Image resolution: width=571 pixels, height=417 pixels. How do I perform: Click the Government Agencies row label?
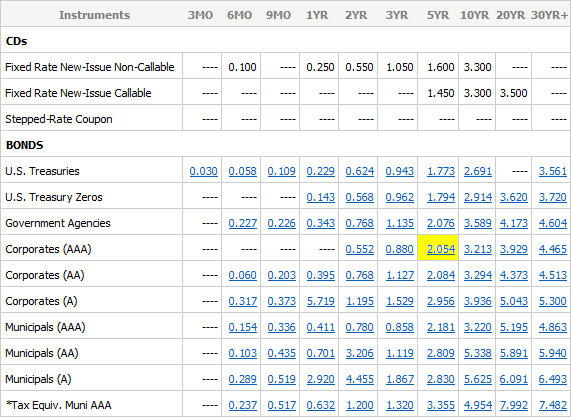(58, 223)
